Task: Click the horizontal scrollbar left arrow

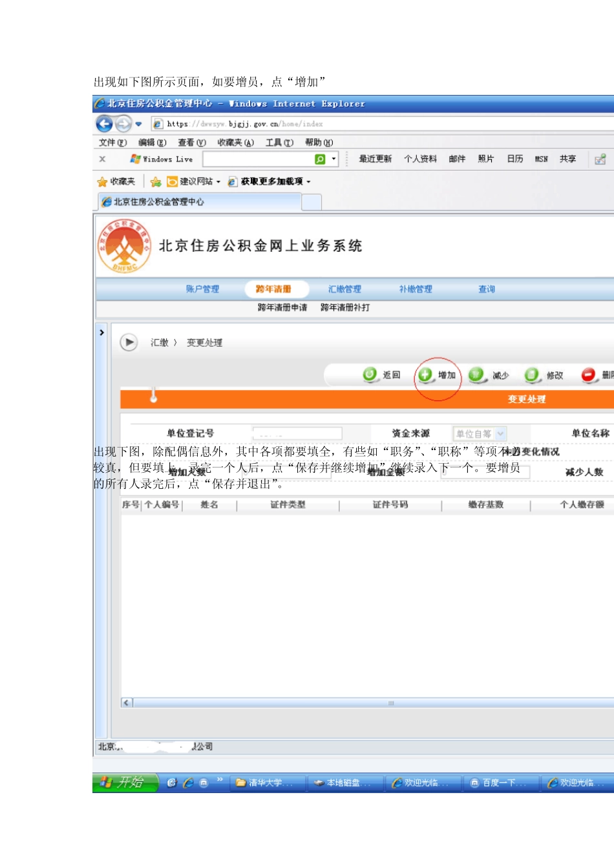Action: [x=127, y=703]
